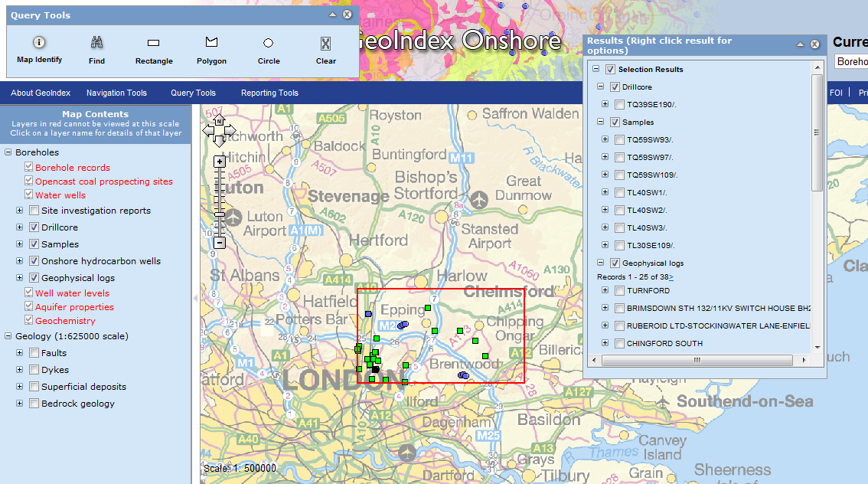
Task: Collapse the Drillcore results group
Action: click(x=600, y=87)
